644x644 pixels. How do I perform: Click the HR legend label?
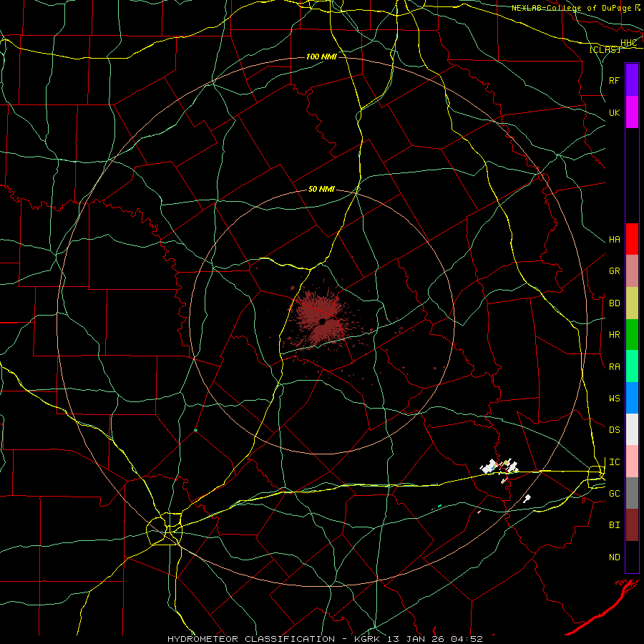[x=614, y=335]
